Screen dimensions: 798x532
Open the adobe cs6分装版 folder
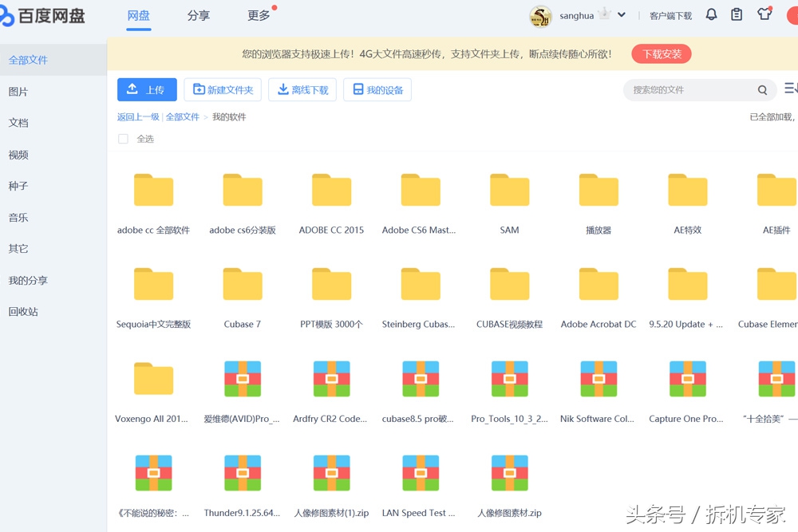click(x=243, y=190)
